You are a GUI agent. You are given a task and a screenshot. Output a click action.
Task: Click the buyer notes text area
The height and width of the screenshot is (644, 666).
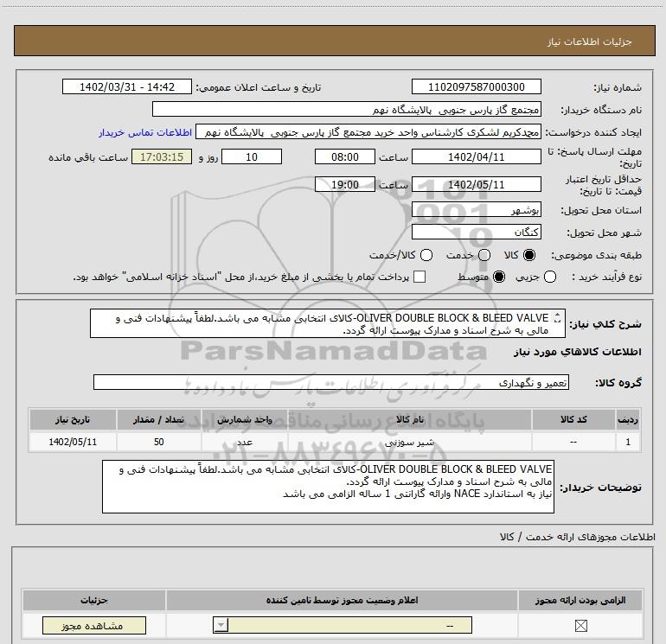328,487
